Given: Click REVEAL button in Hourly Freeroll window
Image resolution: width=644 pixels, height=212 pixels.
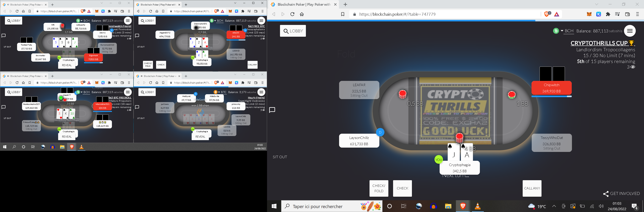Looking at the screenshot, I should (200, 136).
